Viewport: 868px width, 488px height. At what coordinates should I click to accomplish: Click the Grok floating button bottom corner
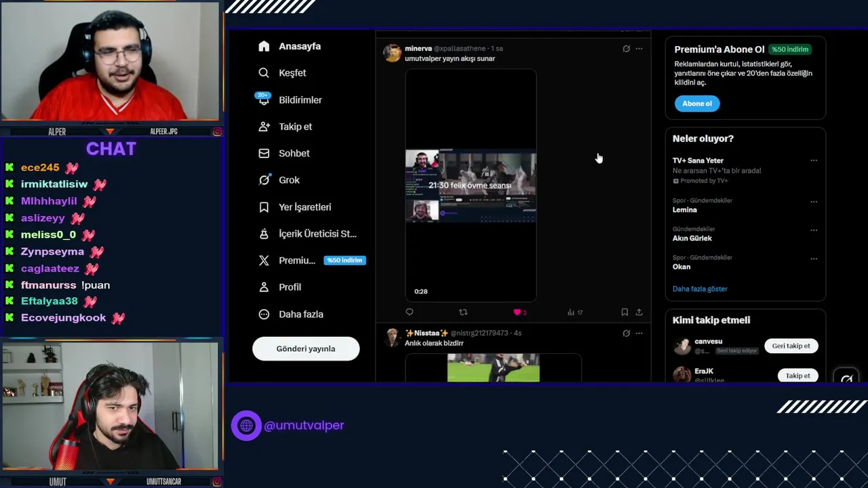846,380
